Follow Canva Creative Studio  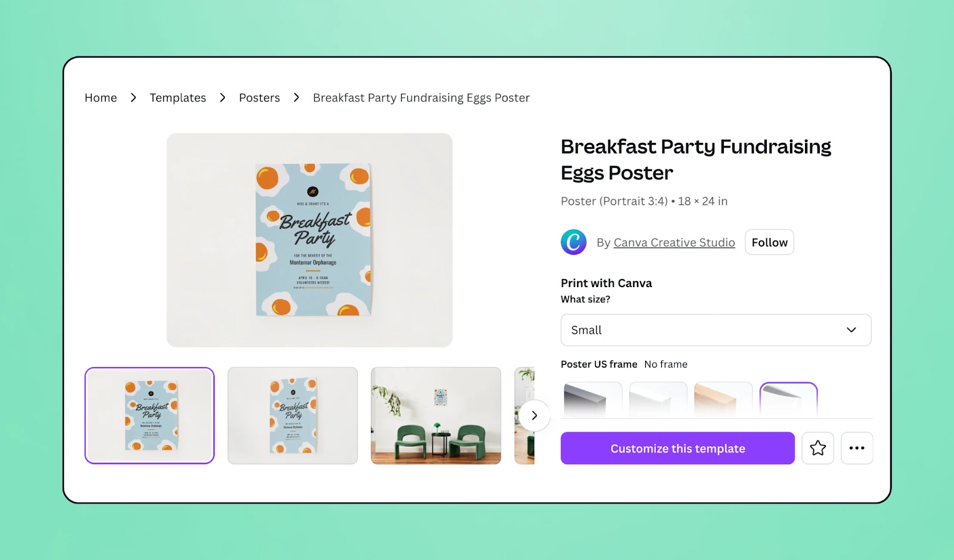click(x=769, y=242)
